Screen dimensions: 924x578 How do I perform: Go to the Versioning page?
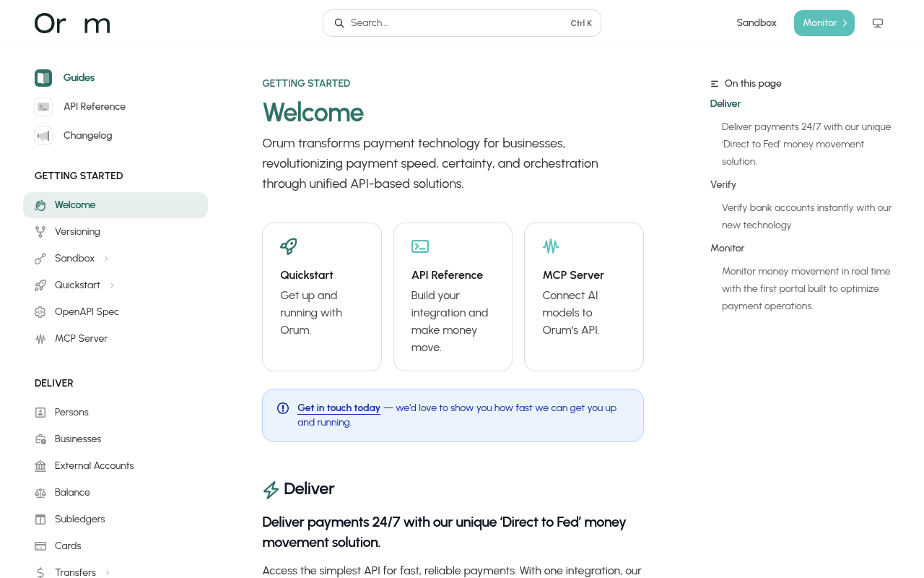(115, 232)
